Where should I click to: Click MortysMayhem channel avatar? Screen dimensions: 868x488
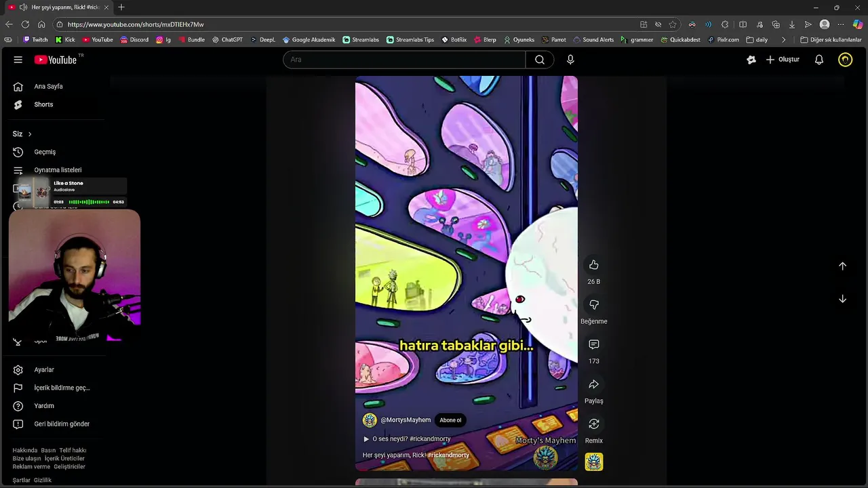point(370,420)
